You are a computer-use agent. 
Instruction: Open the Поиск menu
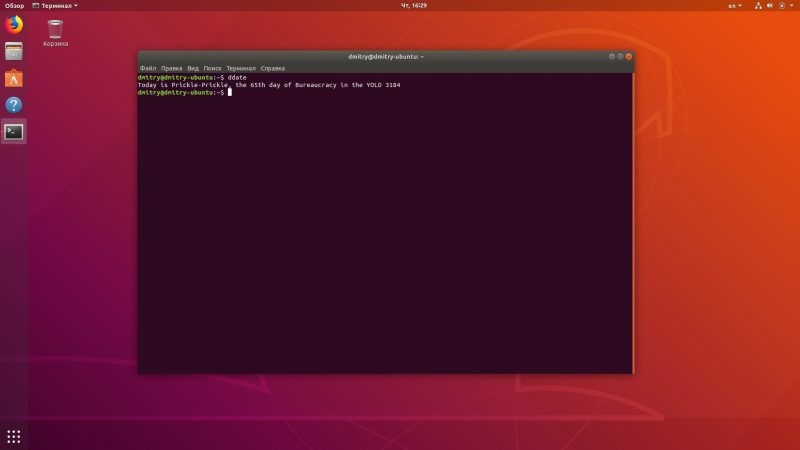(212, 68)
